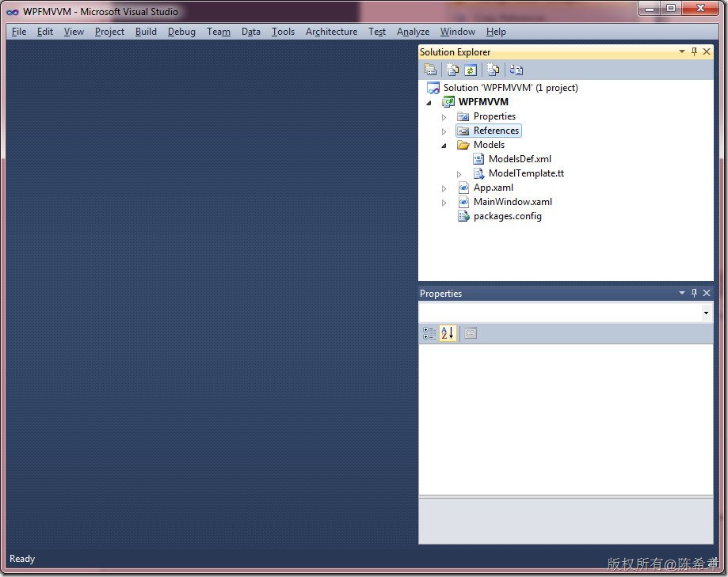Open the Tools menu

(x=284, y=32)
